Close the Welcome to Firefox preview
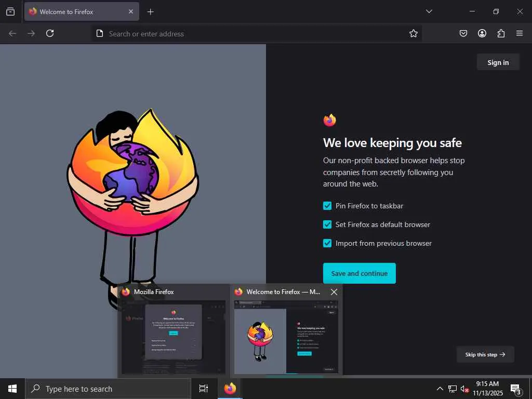The height and width of the screenshot is (399, 532). [334, 292]
